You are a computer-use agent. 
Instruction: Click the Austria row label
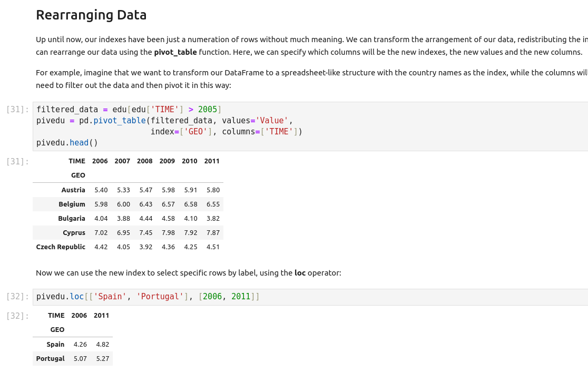(x=73, y=190)
